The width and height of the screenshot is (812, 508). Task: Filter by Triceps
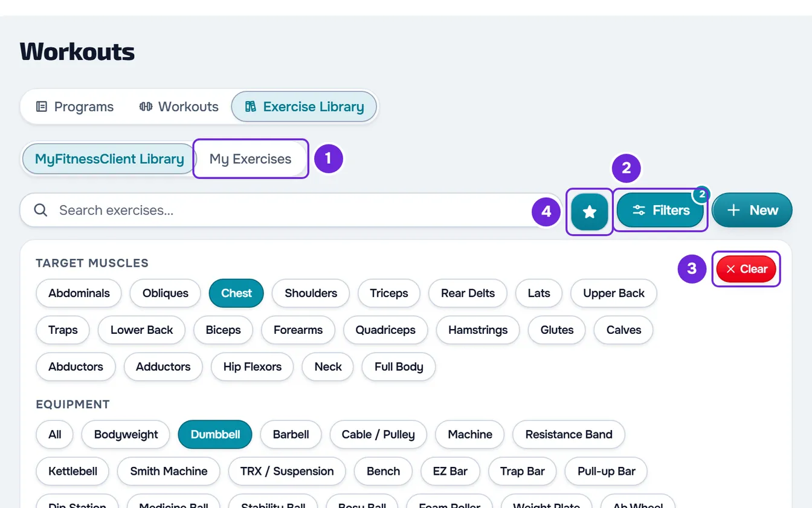pyautogui.click(x=389, y=293)
